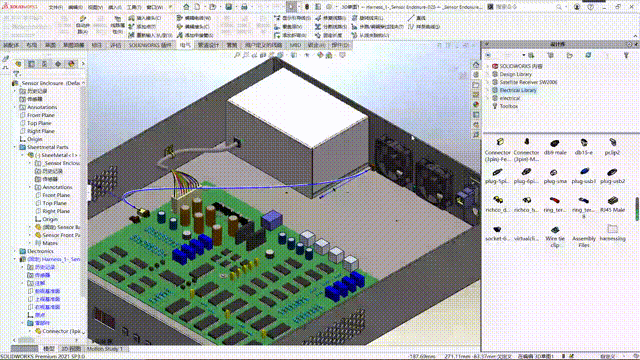Viewport: 640px width, 360px height.
Task: Click the filter funnel in design library
Action: click(626, 55)
